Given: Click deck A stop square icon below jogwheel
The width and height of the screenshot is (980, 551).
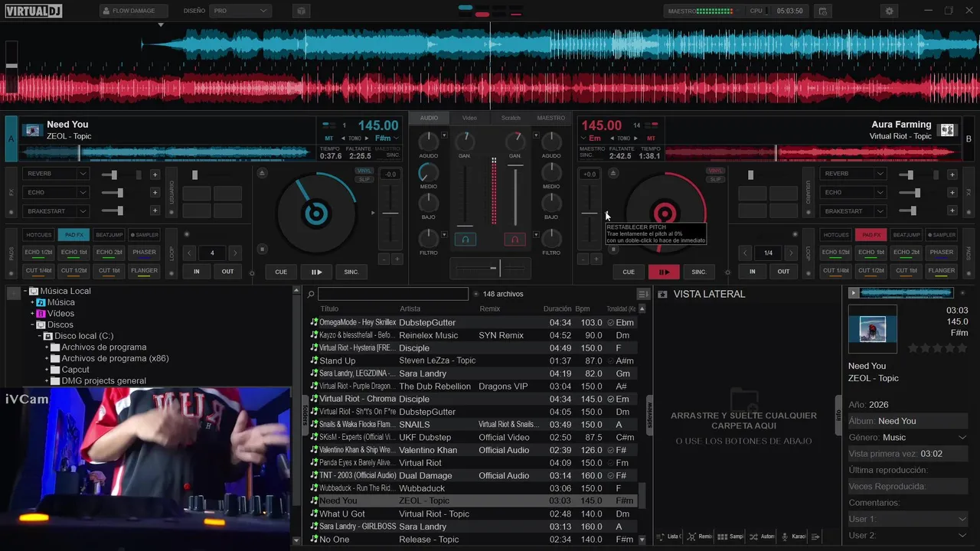Looking at the screenshot, I should 263,249.
